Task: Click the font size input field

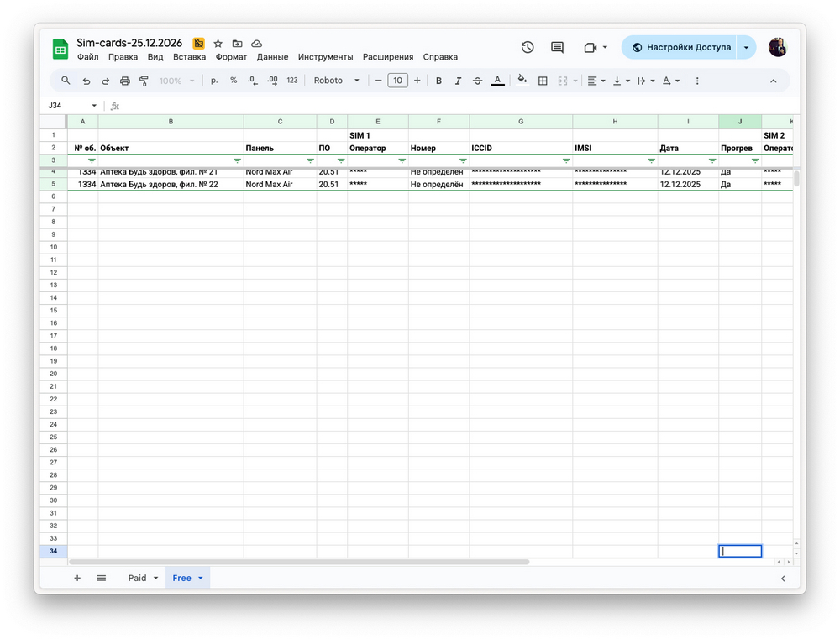Action: pyautogui.click(x=397, y=81)
